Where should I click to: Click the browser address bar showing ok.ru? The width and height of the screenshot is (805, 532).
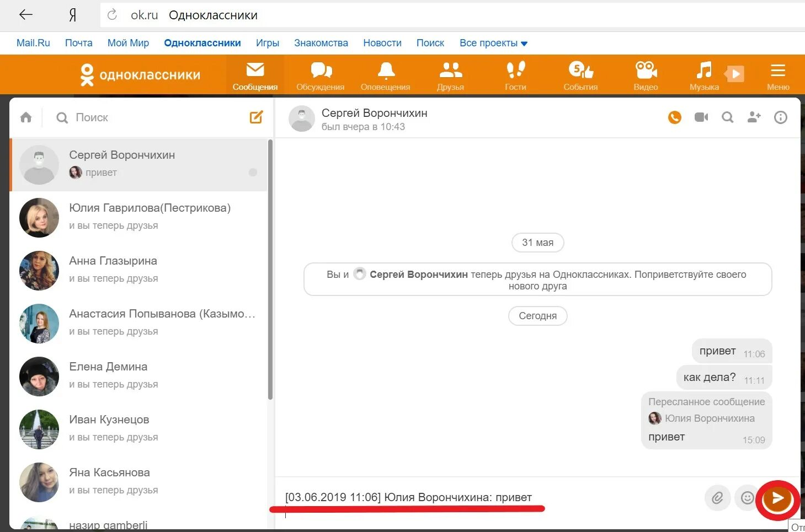click(452, 15)
